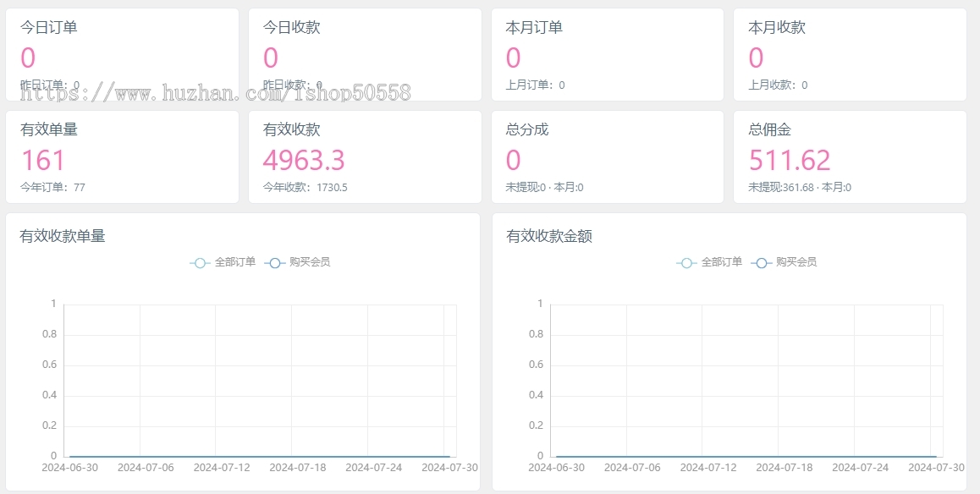Toggle 全部订单 legend in 有效收款单量 chart
Screen dimensions: 980x494
(223, 262)
